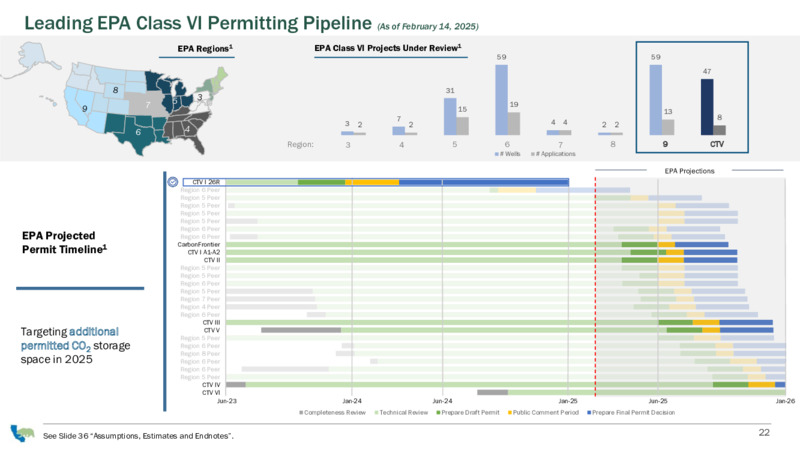Image resolution: width=800 pixels, height=450 pixels.
Task: Click the 'Jan-25' axis label
Action: tap(568, 401)
